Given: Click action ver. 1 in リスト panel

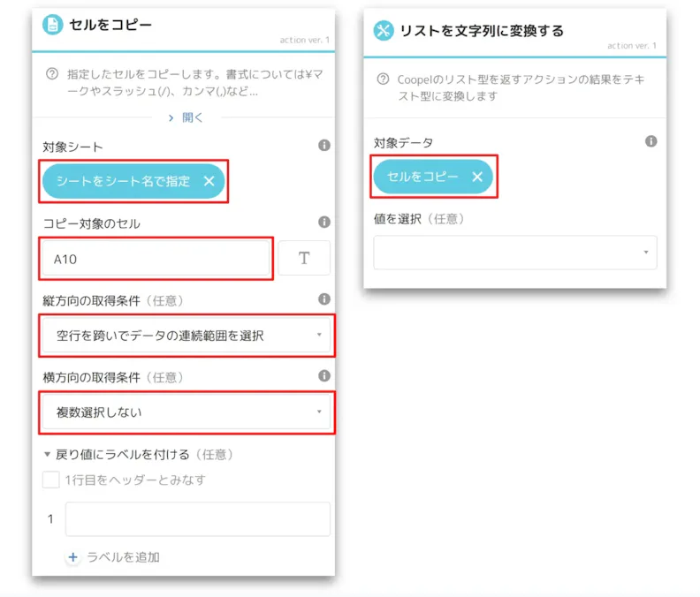Looking at the screenshot, I should (632, 46).
